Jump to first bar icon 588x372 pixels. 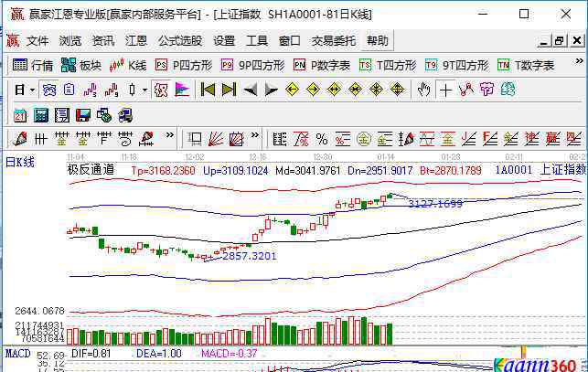coord(208,90)
